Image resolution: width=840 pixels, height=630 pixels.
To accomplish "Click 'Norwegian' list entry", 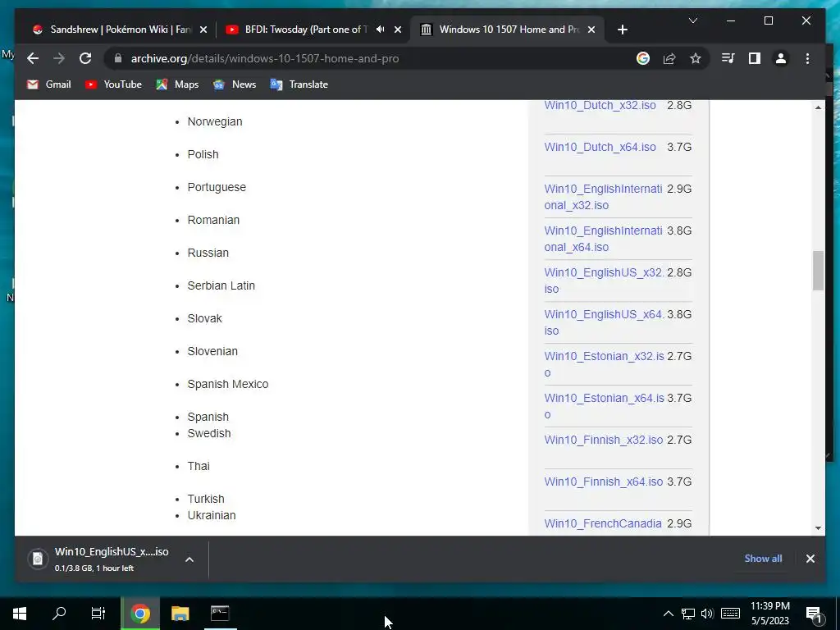I will pos(215,121).
